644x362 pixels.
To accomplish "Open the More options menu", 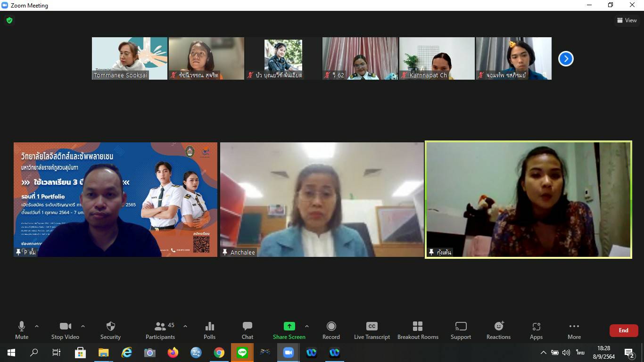I will pyautogui.click(x=574, y=330).
